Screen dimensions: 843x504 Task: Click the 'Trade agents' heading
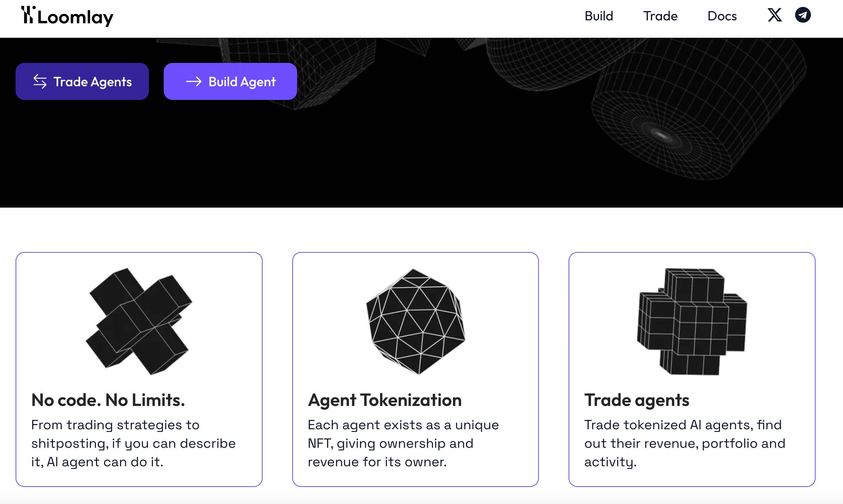pos(637,400)
